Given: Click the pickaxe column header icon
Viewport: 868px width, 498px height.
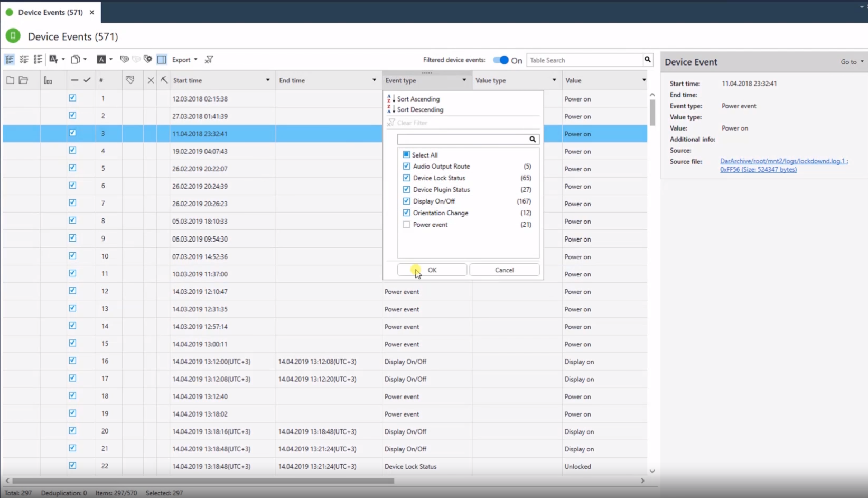Looking at the screenshot, I should (164, 80).
